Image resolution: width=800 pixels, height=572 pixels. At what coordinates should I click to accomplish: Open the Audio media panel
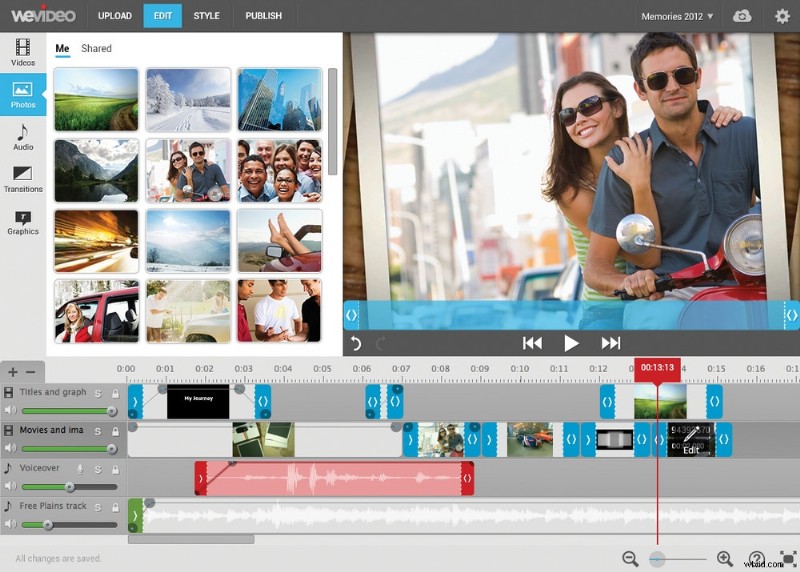tap(23, 137)
